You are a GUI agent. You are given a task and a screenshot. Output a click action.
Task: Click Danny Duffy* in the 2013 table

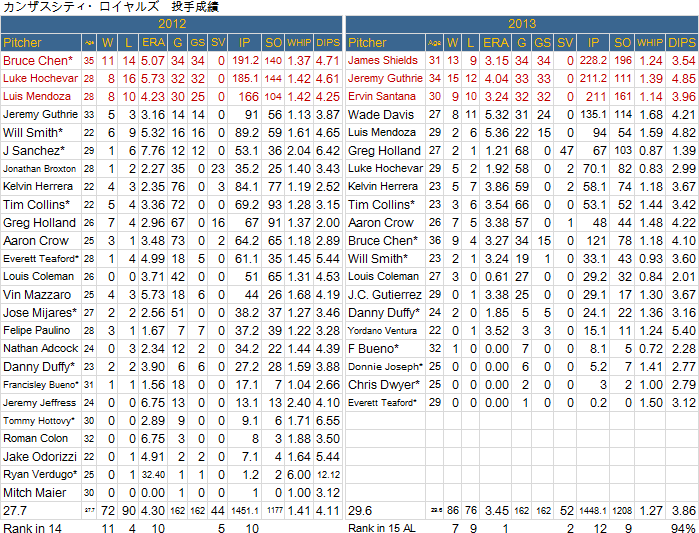click(384, 313)
